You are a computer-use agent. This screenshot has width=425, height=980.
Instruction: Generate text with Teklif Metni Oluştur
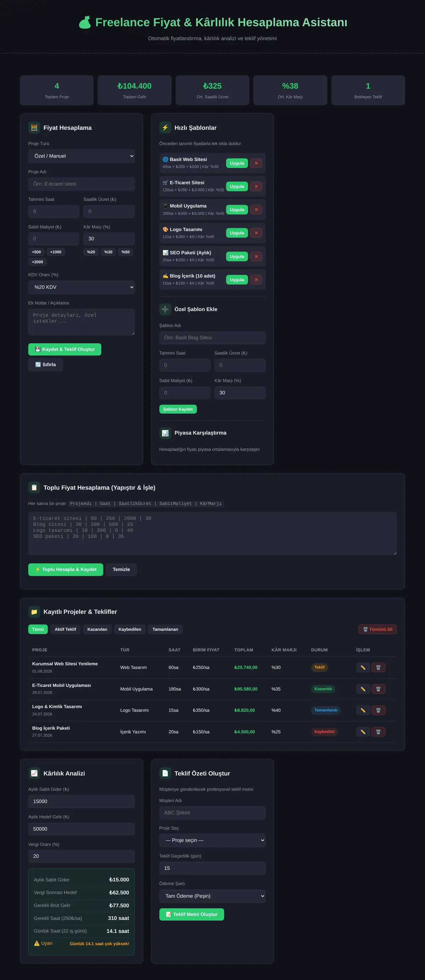[x=192, y=914]
